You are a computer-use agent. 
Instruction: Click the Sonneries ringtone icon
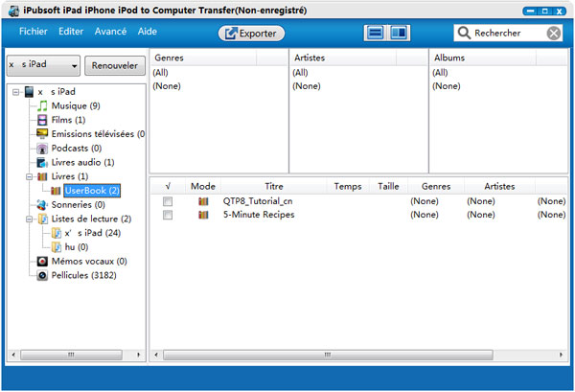(x=42, y=205)
